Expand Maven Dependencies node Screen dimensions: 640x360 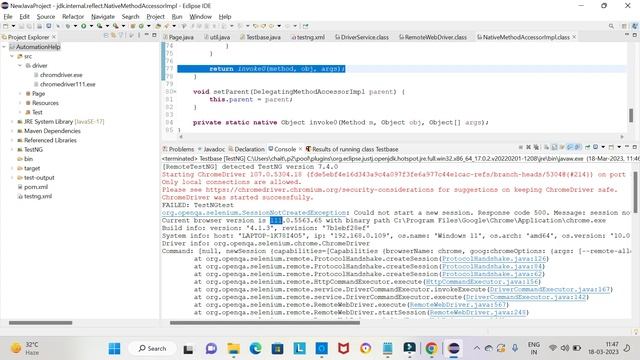coord(12,131)
